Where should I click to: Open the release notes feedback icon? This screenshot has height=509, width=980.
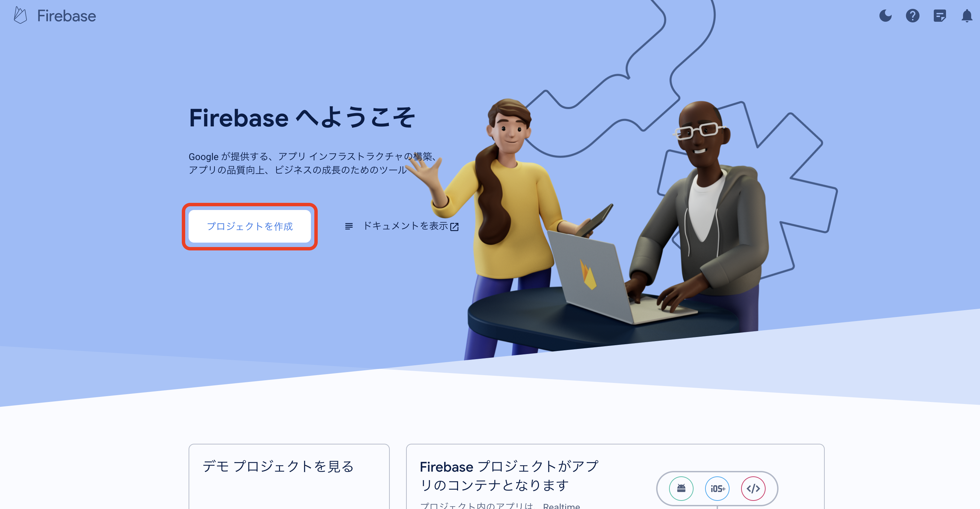point(940,16)
